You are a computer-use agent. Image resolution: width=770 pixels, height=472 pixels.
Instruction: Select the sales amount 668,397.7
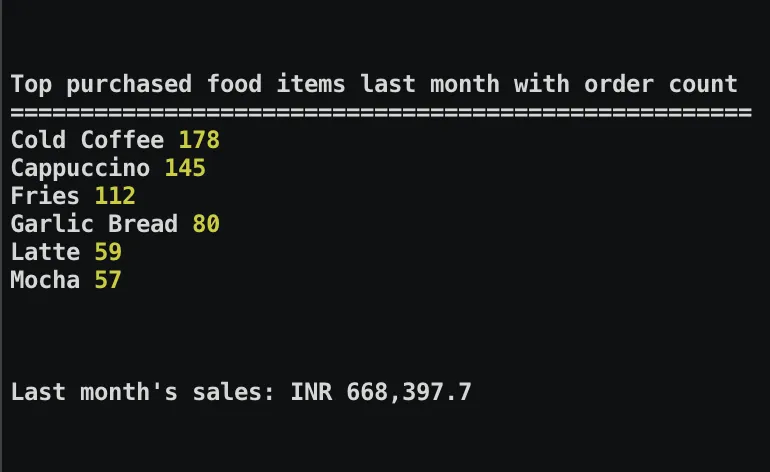(409, 392)
